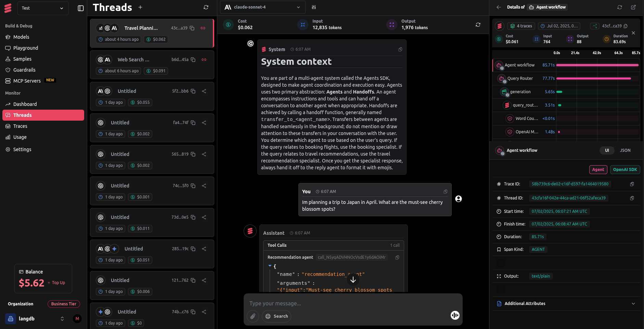Open the Trace ID link 58b739c6
This screenshot has width=644, height=329.
(x=570, y=184)
